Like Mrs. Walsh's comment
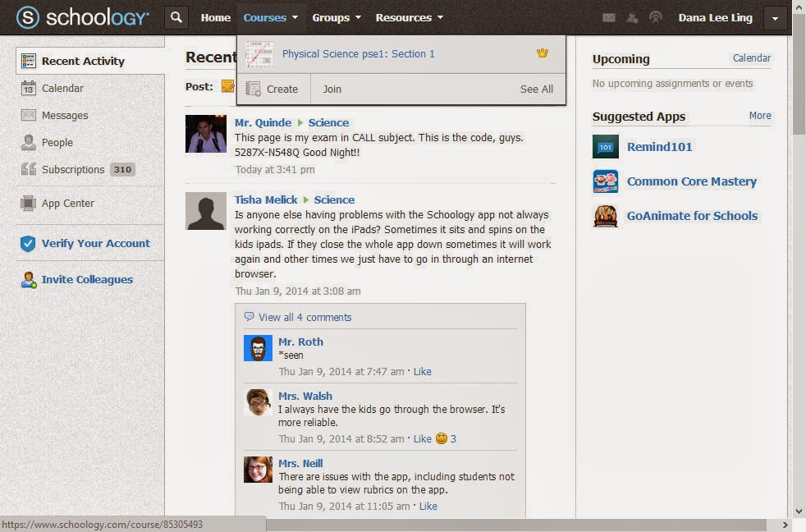The width and height of the screenshot is (806, 532). coord(423,438)
